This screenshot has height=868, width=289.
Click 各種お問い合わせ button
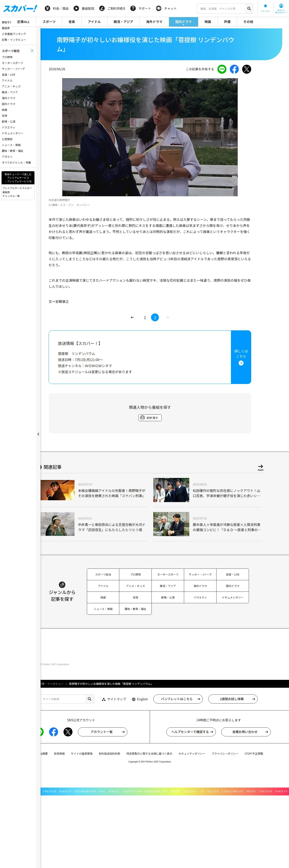246,732
